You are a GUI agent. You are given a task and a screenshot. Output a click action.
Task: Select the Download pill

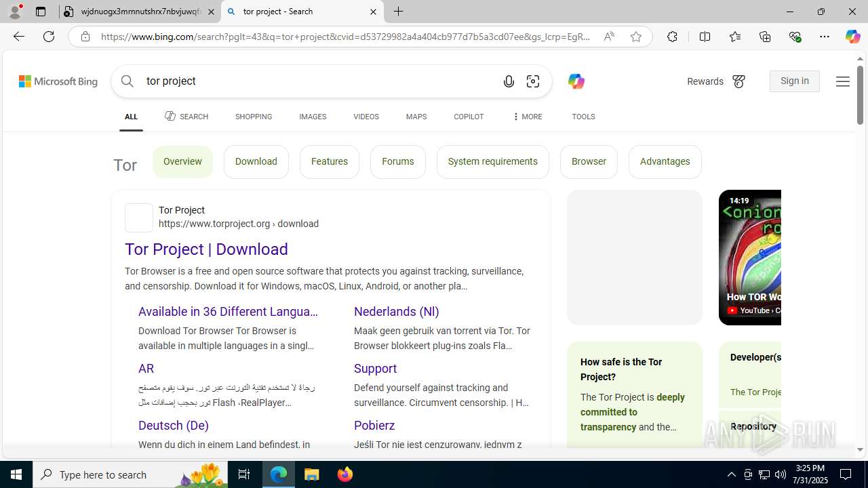click(x=256, y=161)
